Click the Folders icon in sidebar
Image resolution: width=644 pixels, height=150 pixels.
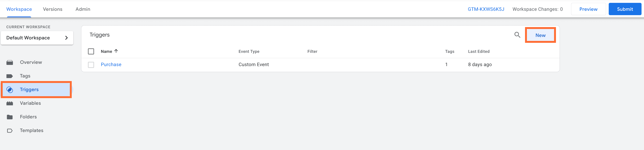tap(10, 117)
